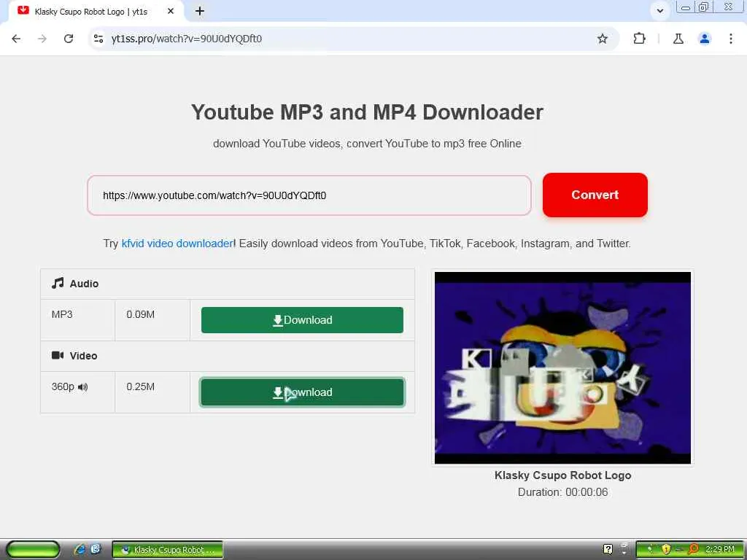Click the Klasky Csupo Robot Logo title text
The image size is (747, 560).
562,475
